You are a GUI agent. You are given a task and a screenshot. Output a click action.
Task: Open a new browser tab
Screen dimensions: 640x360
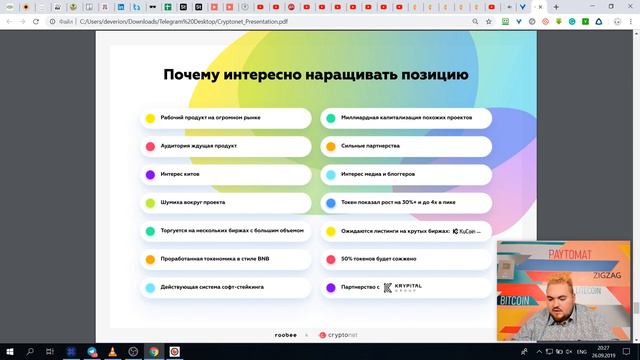(x=556, y=7)
